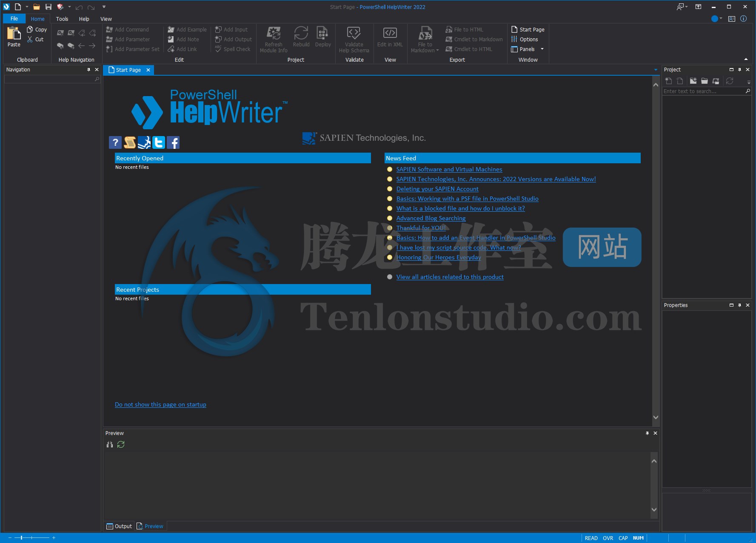This screenshot has width=756, height=543.
Task: Click the shield tools icon in quick access toolbar
Action: click(60, 7)
